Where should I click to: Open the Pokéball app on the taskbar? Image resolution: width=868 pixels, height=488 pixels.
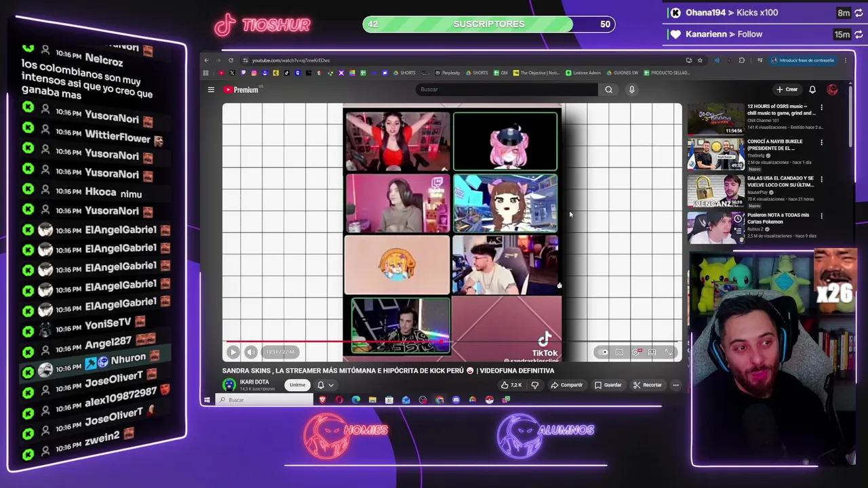coord(489,400)
